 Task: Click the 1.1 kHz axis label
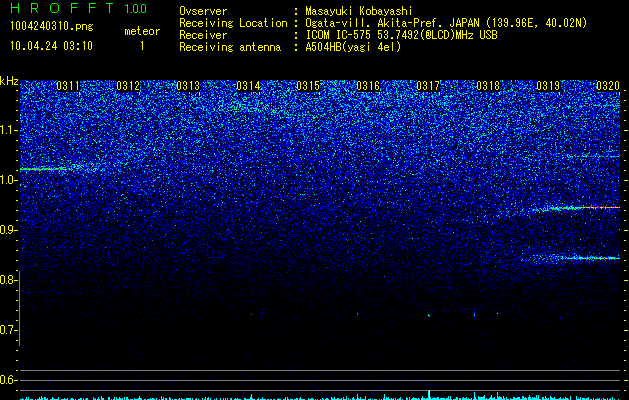pyautogui.click(x=8, y=130)
